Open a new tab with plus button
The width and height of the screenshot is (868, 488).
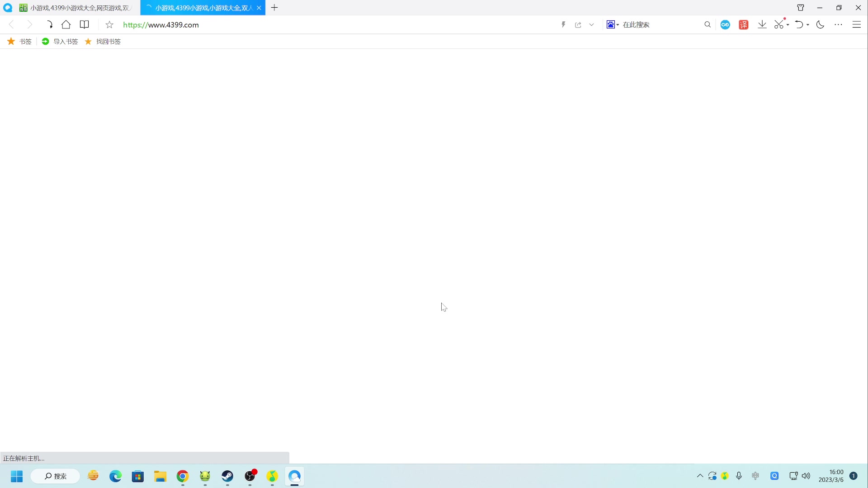pyautogui.click(x=274, y=8)
